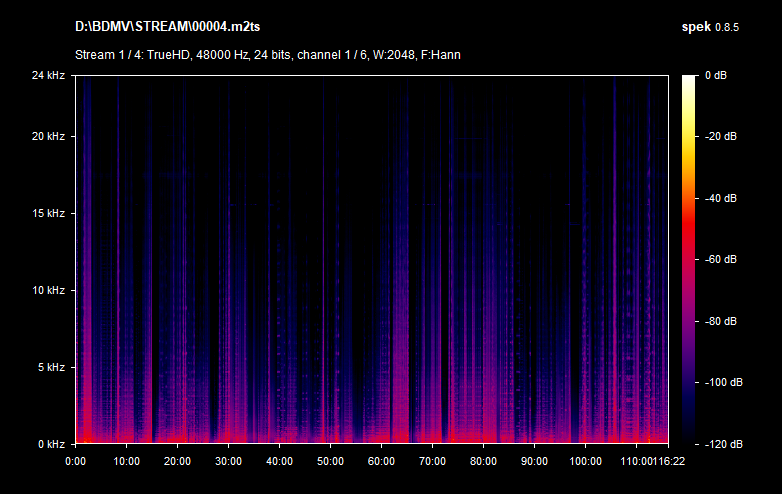Image resolution: width=782 pixels, height=494 pixels.
Task: Click the -120 dB legend label
Action: coord(721,444)
